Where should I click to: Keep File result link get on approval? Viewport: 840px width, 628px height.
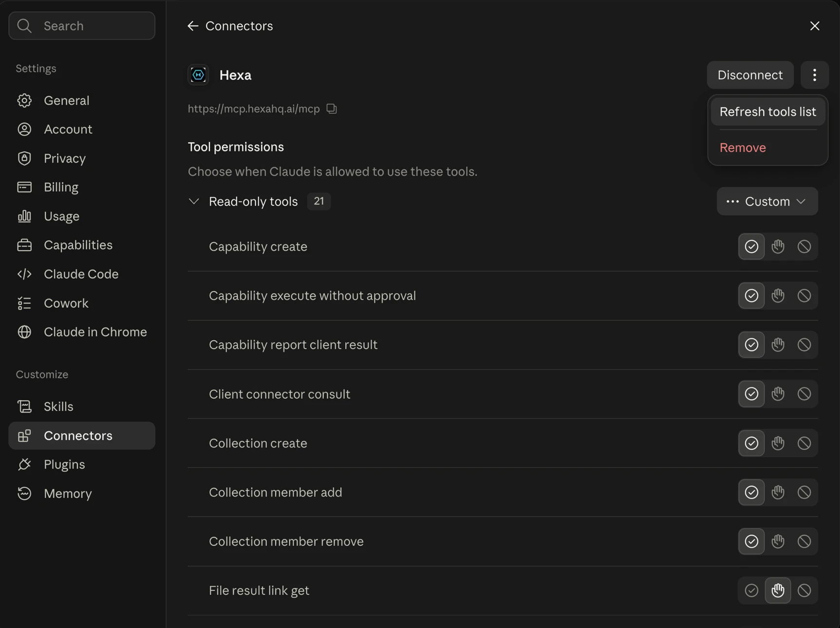coord(778,591)
